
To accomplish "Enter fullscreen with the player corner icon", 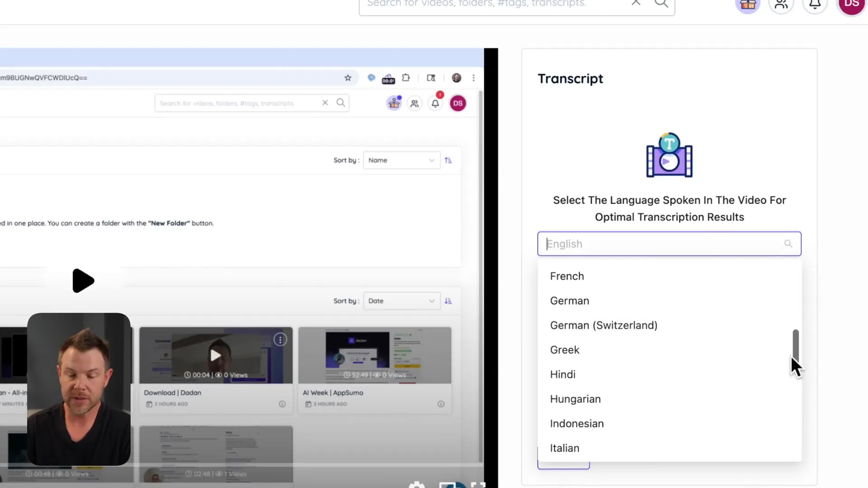I will tap(478, 485).
